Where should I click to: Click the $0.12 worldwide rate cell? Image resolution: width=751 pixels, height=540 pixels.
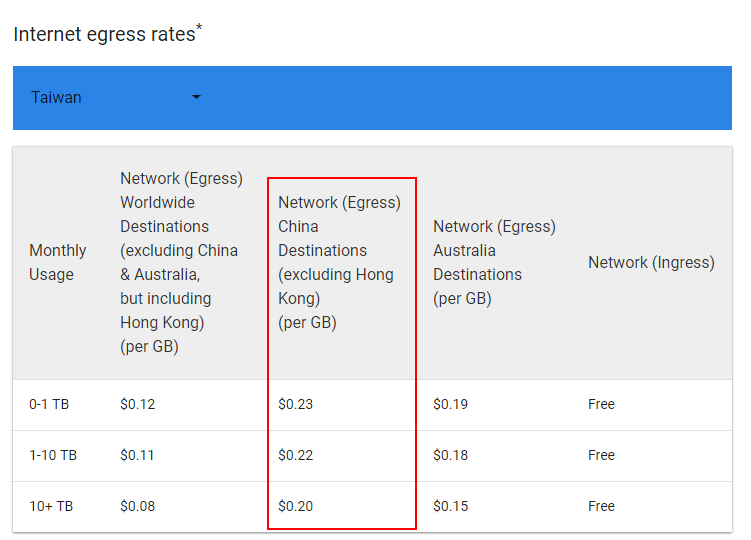coord(137,404)
